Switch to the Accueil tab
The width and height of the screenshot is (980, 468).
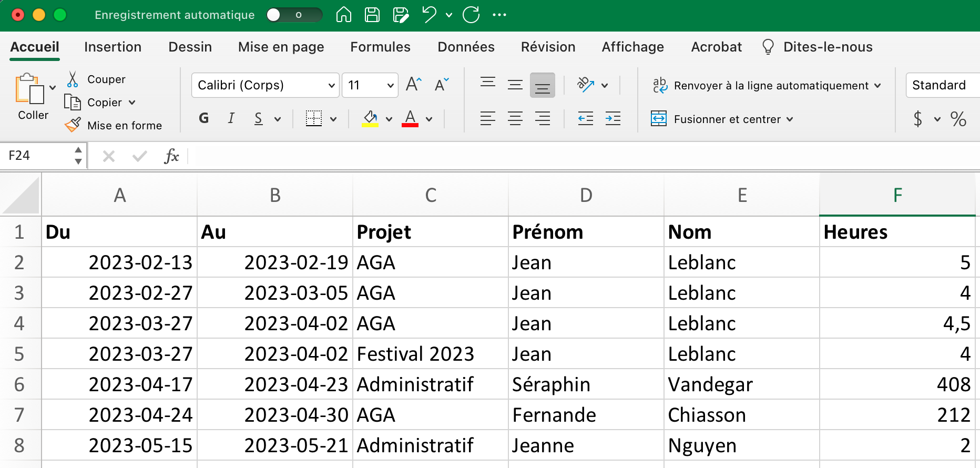coord(35,47)
